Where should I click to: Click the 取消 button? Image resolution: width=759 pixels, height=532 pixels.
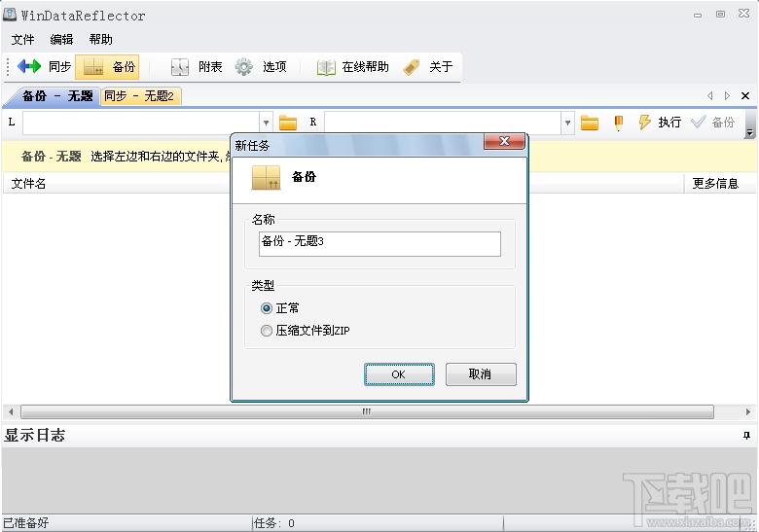481,374
